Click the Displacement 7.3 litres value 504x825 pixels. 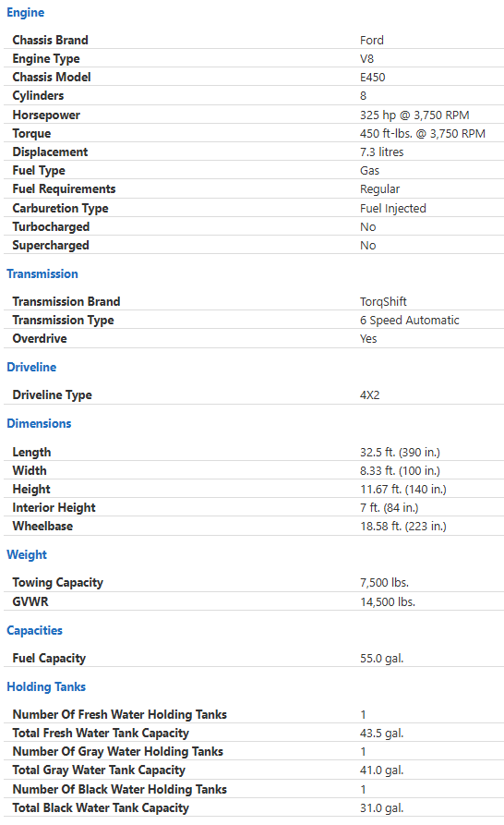click(381, 152)
